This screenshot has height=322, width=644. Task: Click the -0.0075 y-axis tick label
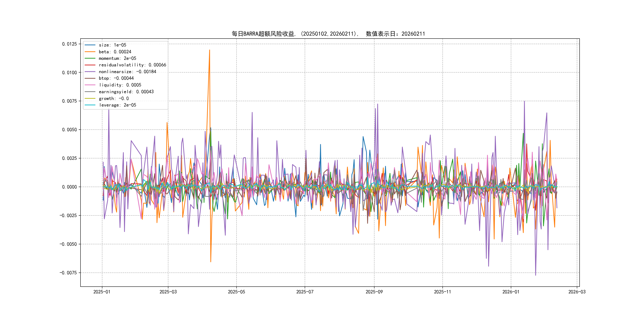pyautogui.click(x=68, y=273)
